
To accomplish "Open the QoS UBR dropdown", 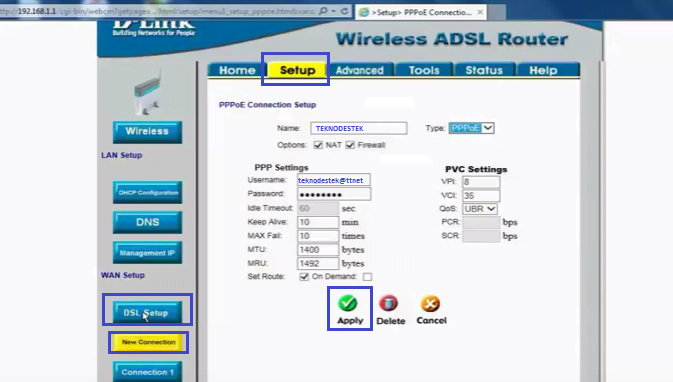I will [480, 209].
